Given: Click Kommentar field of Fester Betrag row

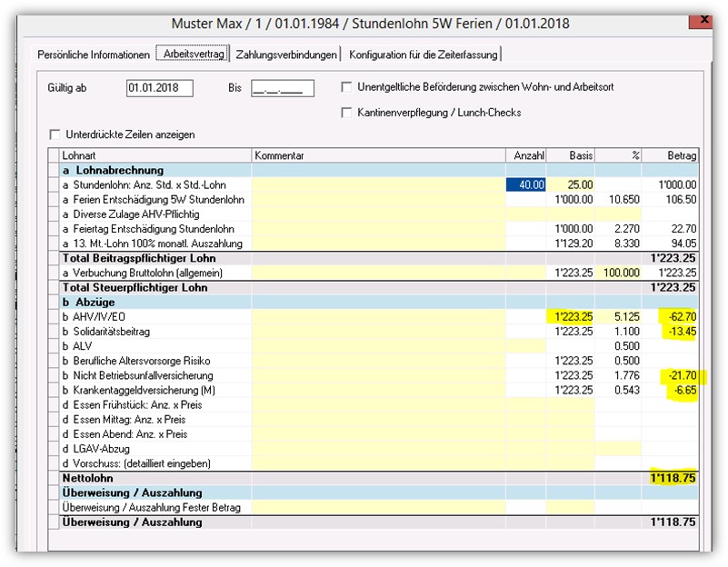Looking at the screenshot, I should pos(377,507).
